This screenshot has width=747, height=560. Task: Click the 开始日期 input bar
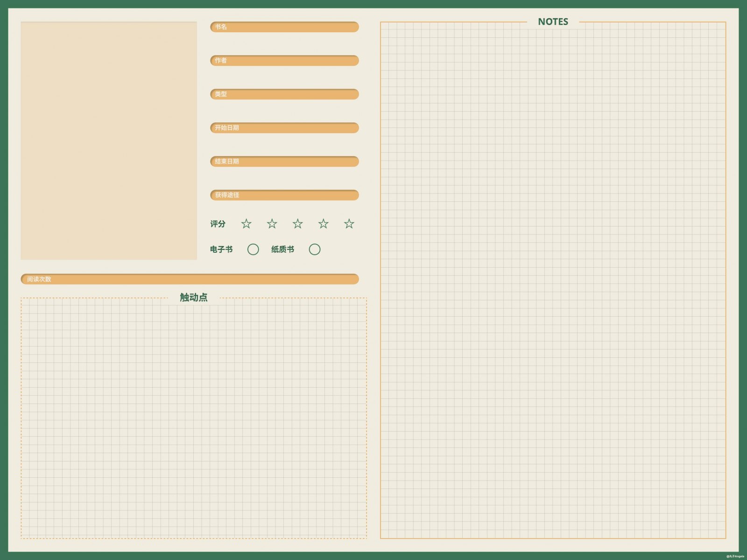(284, 128)
